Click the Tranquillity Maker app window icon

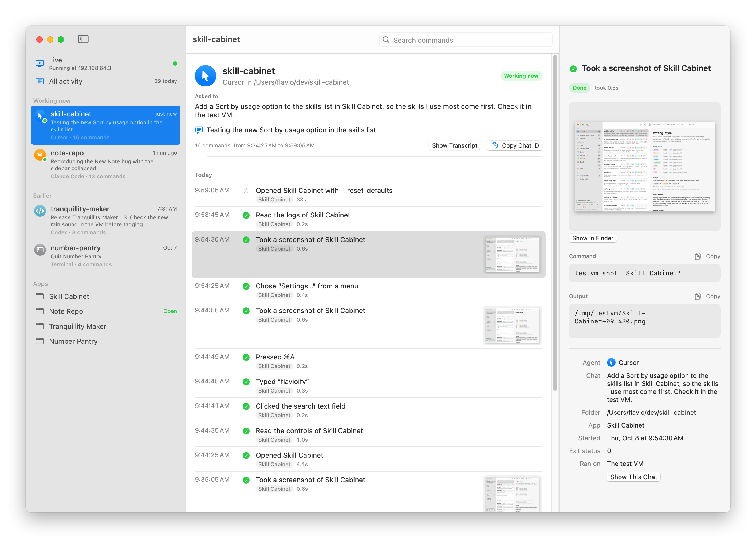tap(40, 326)
